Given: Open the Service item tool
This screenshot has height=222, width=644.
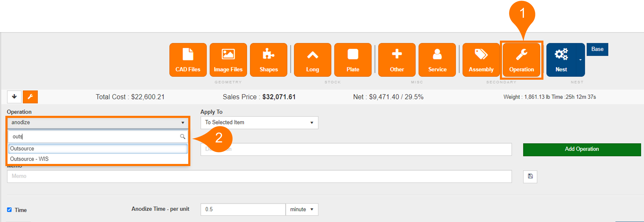Looking at the screenshot, I should pyautogui.click(x=437, y=60).
